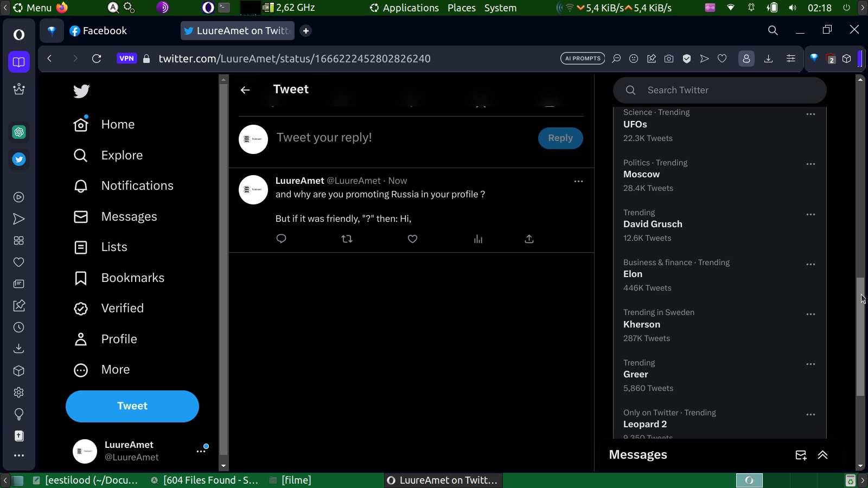This screenshot has width=868, height=488.
Task: Open the Explore page
Action: coord(108,156)
